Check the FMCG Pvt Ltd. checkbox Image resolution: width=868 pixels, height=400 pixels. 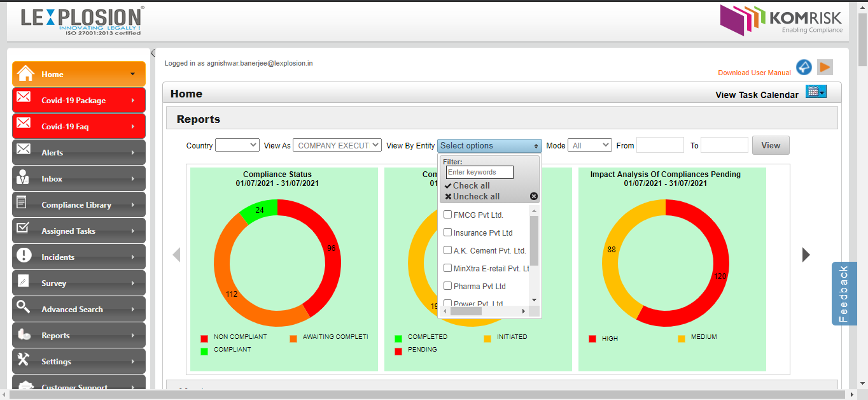point(448,215)
